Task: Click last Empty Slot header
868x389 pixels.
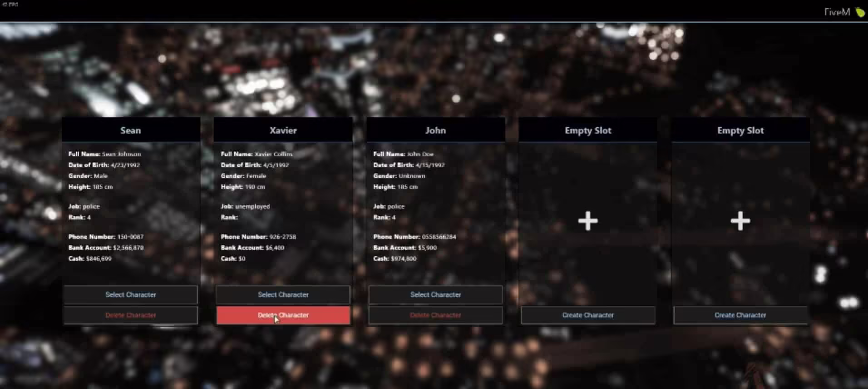Action: (x=740, y=130)
